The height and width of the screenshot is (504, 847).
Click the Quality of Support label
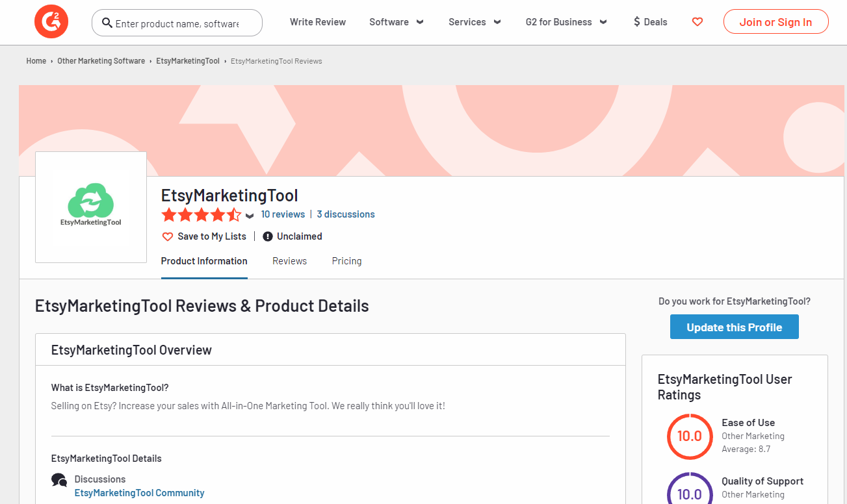coord(762,481)
